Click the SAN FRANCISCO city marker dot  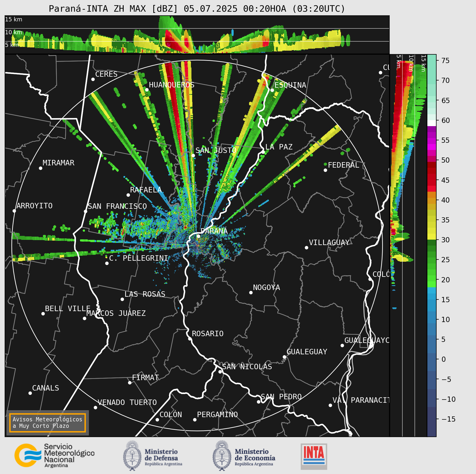tap(85, 211)
